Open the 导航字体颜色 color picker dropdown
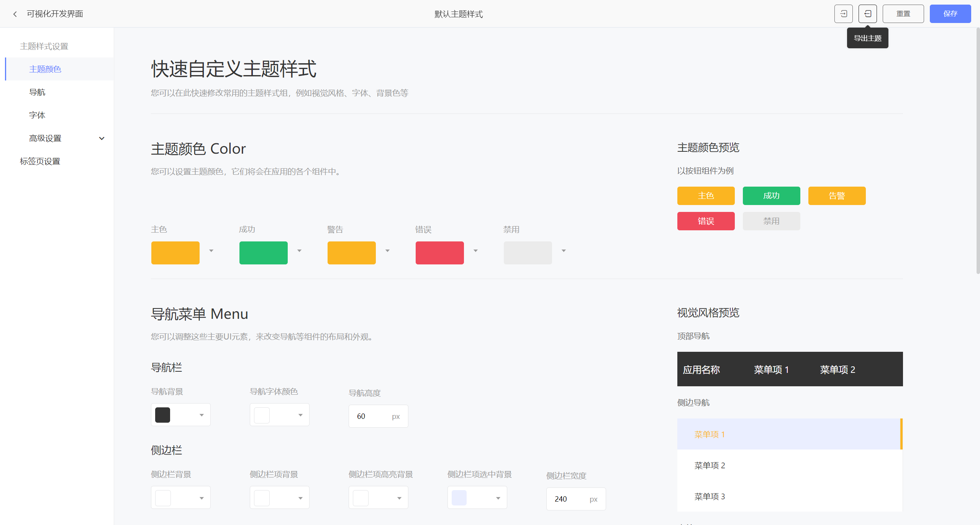The height and width of the screenshot is (525, 980). [x=280, y=415]
